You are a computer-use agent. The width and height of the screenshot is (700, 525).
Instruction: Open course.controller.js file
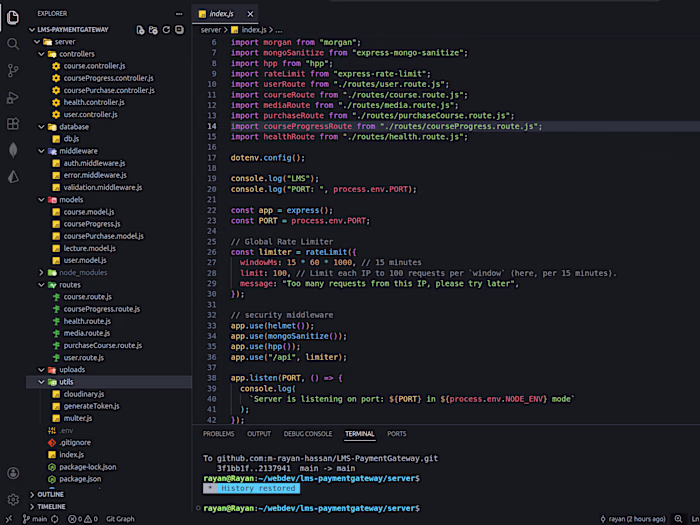tap(94, 66)
